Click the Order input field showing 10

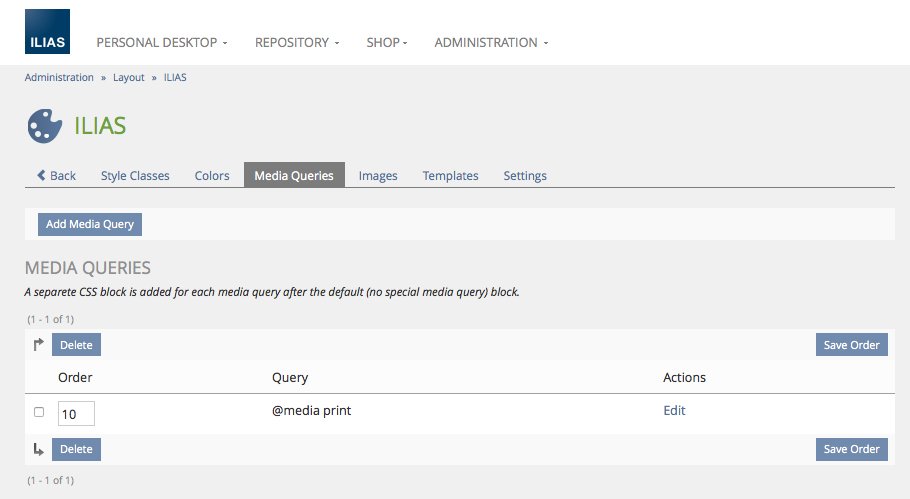pos(76,414)
